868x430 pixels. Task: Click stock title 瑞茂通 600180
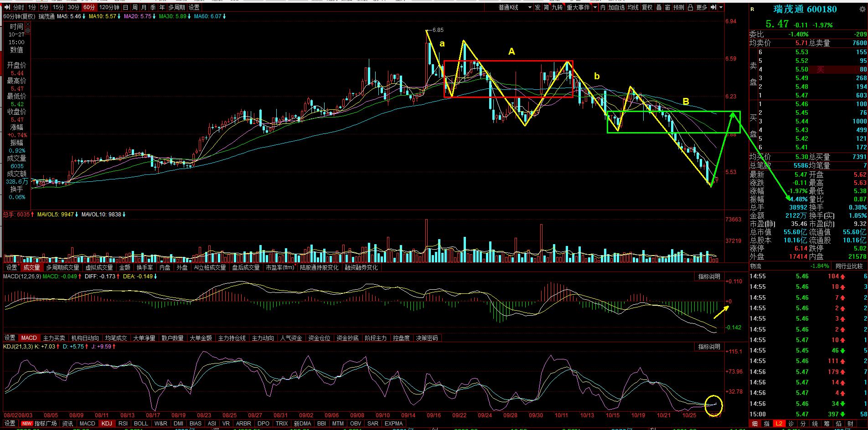click(805, 9)
